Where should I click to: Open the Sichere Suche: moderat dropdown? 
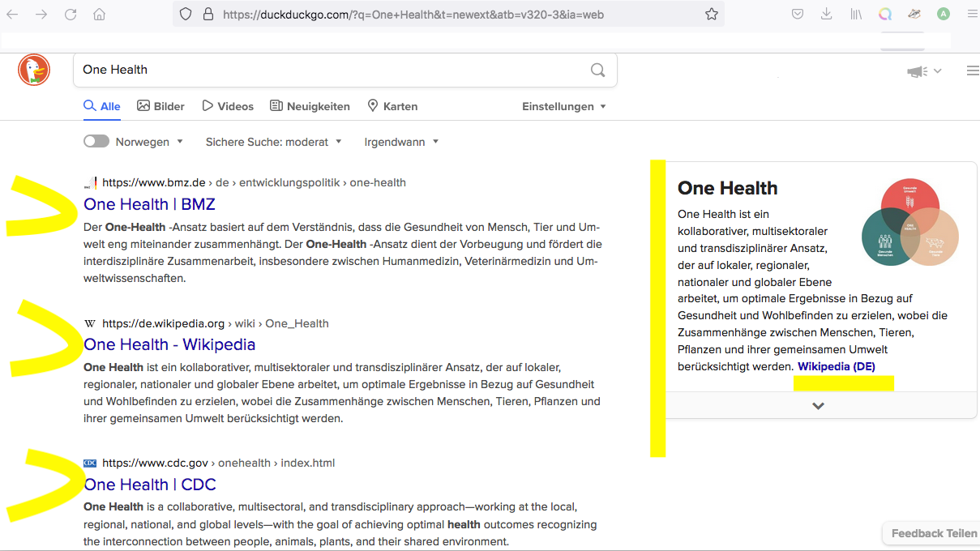click(x=274, y=142)
